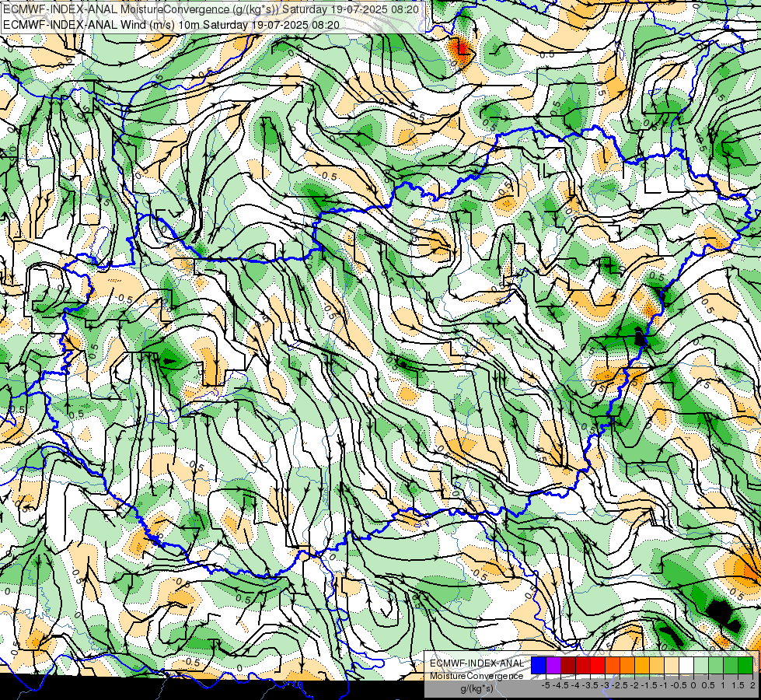Screen dimensions: 761x700
Task: Choose the amber yellow-orange legend swatch
Action: 641,665
